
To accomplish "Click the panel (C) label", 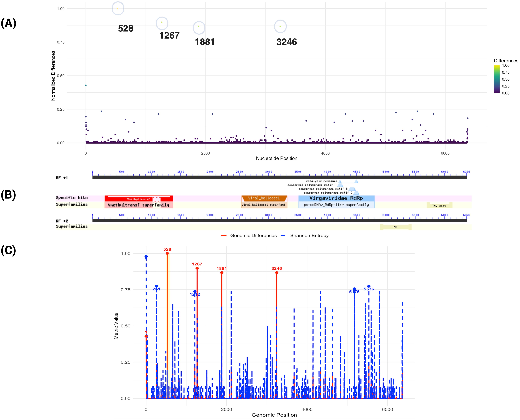I will (x=8, y=250).
